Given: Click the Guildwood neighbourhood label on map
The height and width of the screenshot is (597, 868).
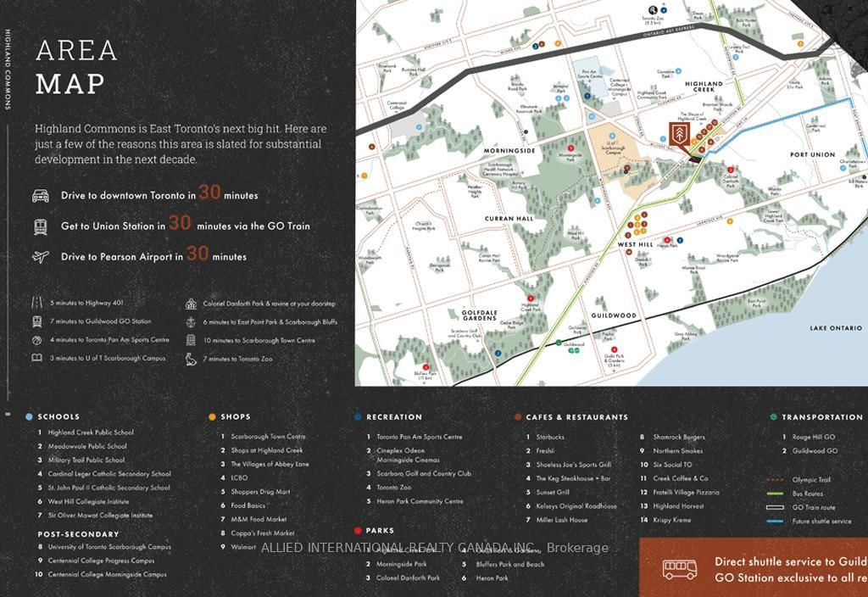Looking at the screenshot, I should tap(614, 315).
